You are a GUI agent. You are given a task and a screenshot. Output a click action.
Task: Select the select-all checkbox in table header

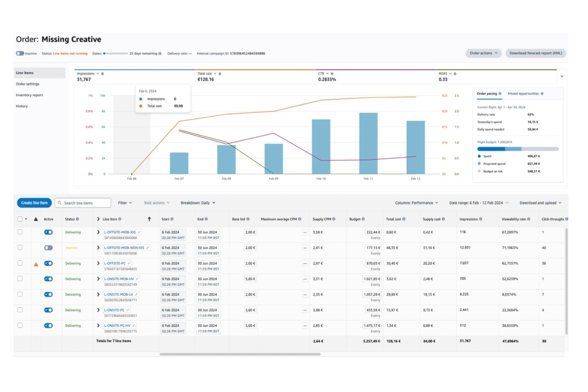click(19, 219)
